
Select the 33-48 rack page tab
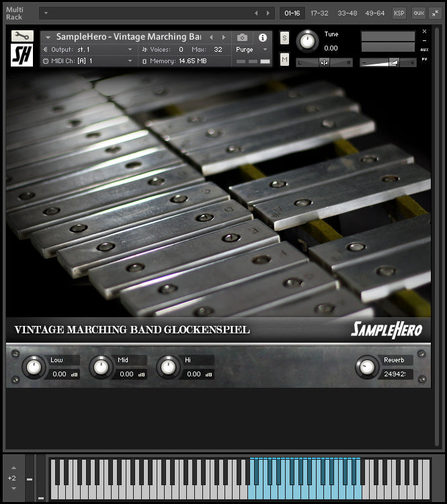coord(348,13)
